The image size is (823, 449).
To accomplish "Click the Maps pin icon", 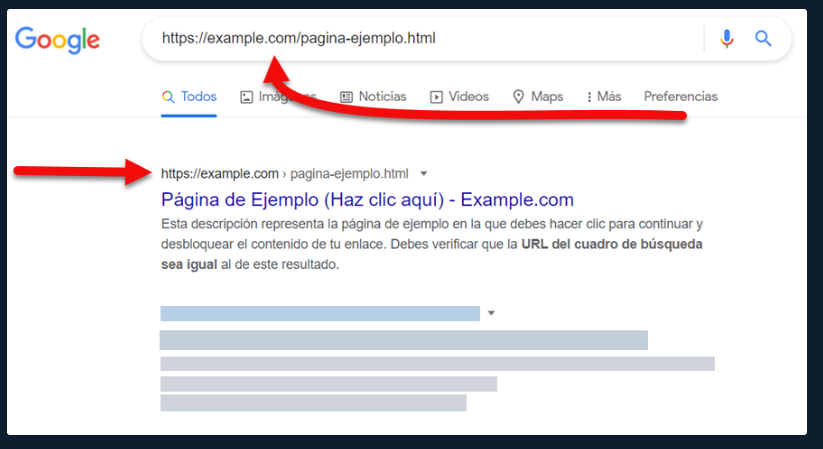I will 519,97.
